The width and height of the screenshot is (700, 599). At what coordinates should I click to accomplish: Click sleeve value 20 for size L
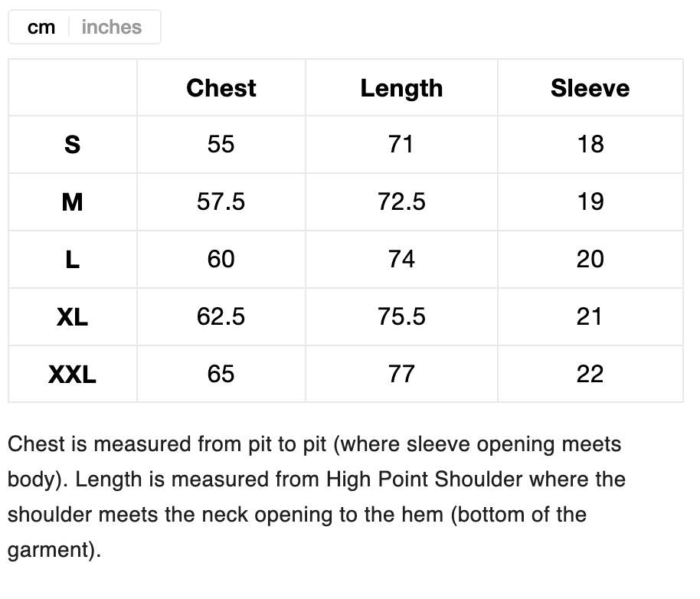point(590,259)
